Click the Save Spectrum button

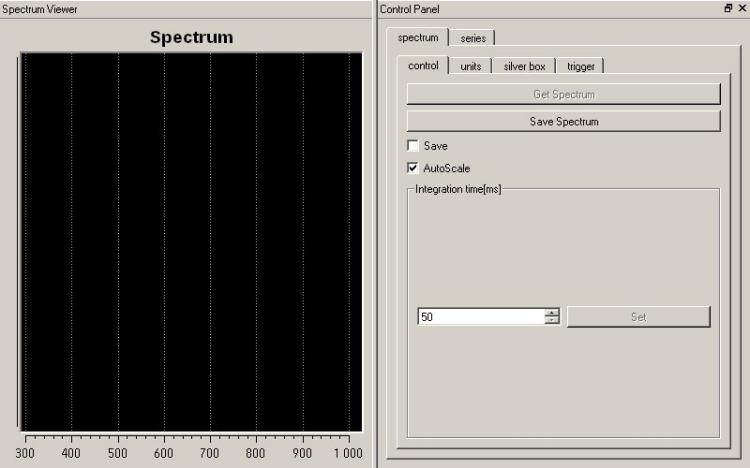[x=563, y=122]
